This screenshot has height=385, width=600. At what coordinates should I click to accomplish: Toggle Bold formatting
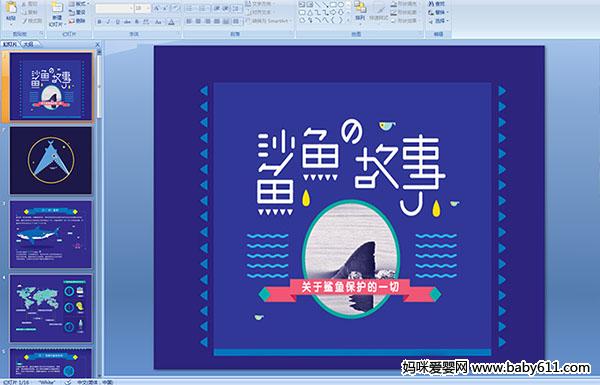click(99, 22)
